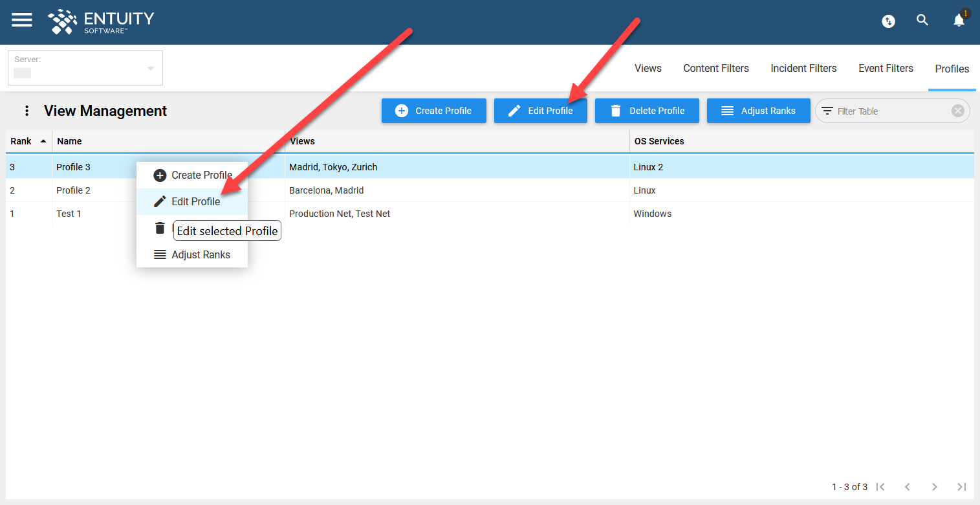
Task: Clear the Filter Table field
Action: click(x=957, y=111)
